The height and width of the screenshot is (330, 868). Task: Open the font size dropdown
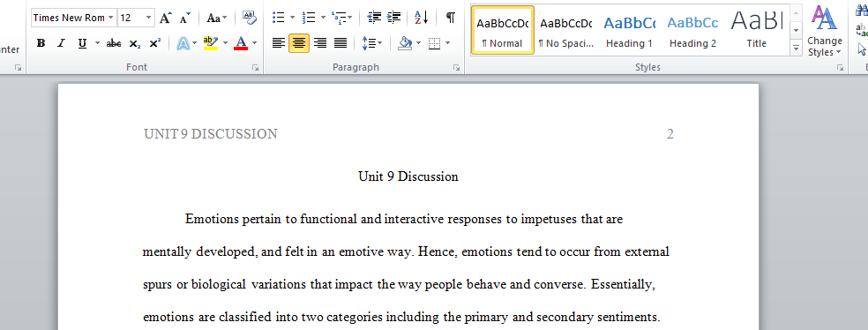pyautogui.click(x=149, y=18)
